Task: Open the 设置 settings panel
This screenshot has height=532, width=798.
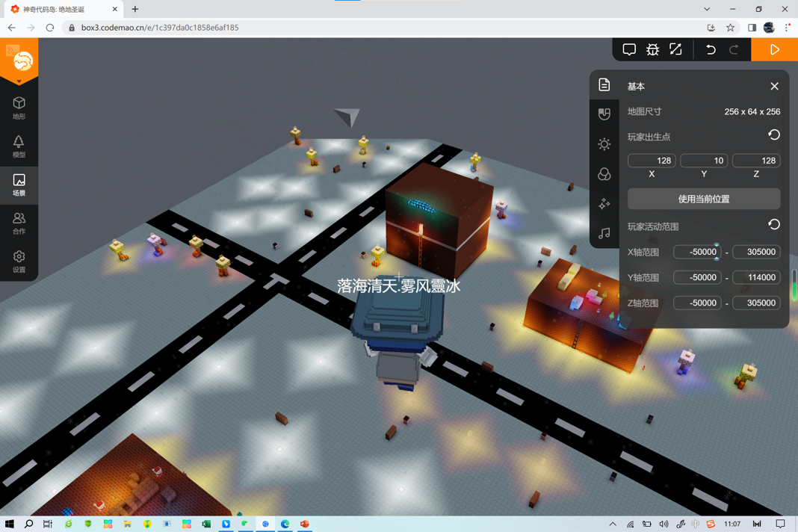Action: pos(19,262)
